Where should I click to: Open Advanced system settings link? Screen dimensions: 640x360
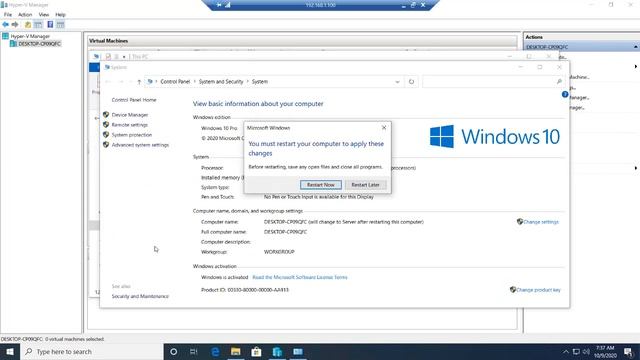[x=140, y=145]
